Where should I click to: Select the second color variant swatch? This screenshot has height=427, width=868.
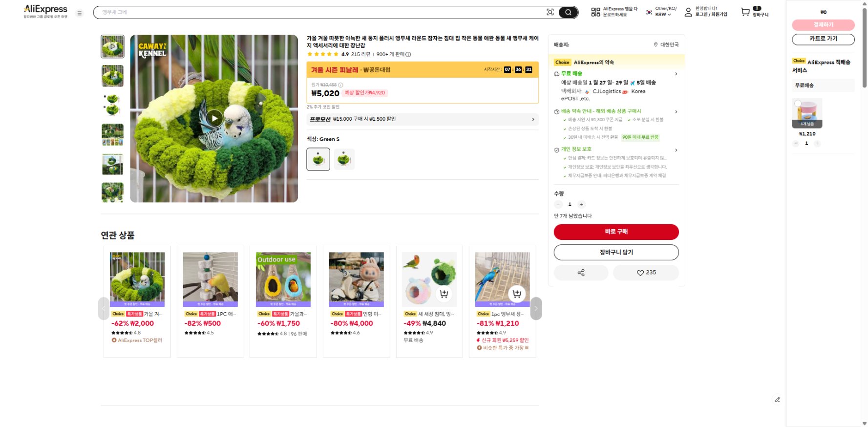[x=344, y=159]
